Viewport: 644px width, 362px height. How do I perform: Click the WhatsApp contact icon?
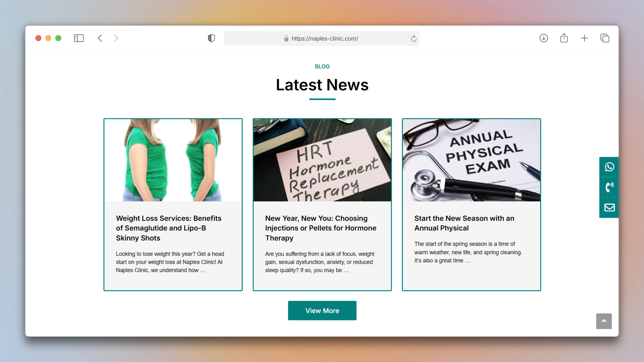coord(609,167)
